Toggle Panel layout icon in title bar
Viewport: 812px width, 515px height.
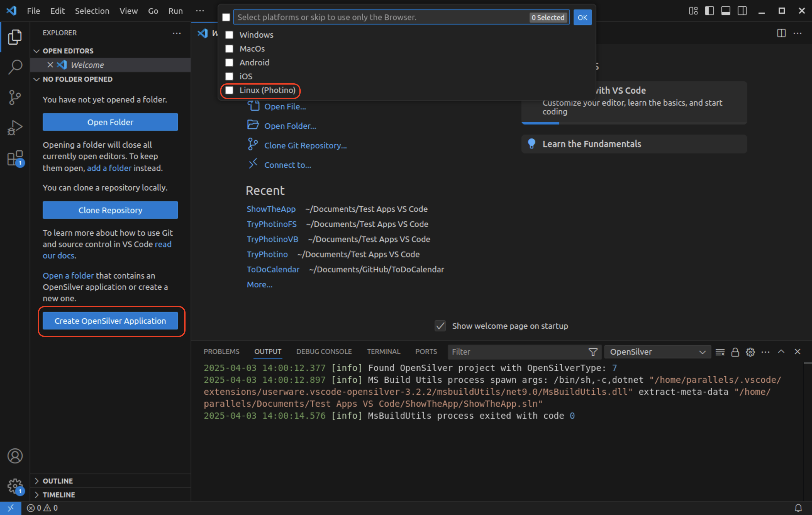pos(726,11)
